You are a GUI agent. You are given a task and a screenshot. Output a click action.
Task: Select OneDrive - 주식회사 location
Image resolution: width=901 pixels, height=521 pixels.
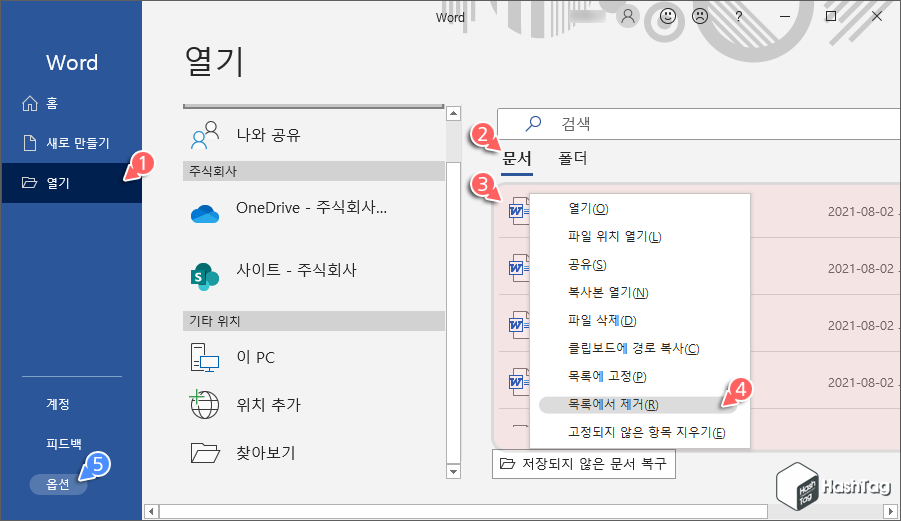(x=314, y=211)
